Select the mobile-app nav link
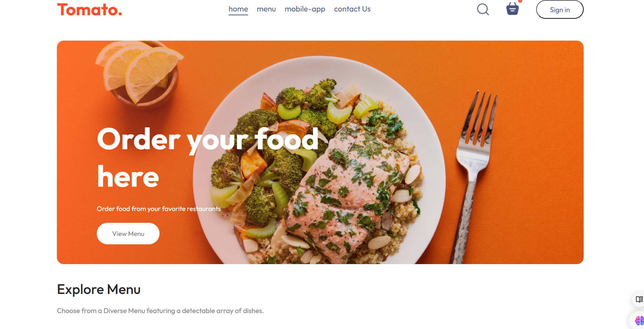Image resolution: width=644 pixels, height=329 pixels. tap(305, 9)
